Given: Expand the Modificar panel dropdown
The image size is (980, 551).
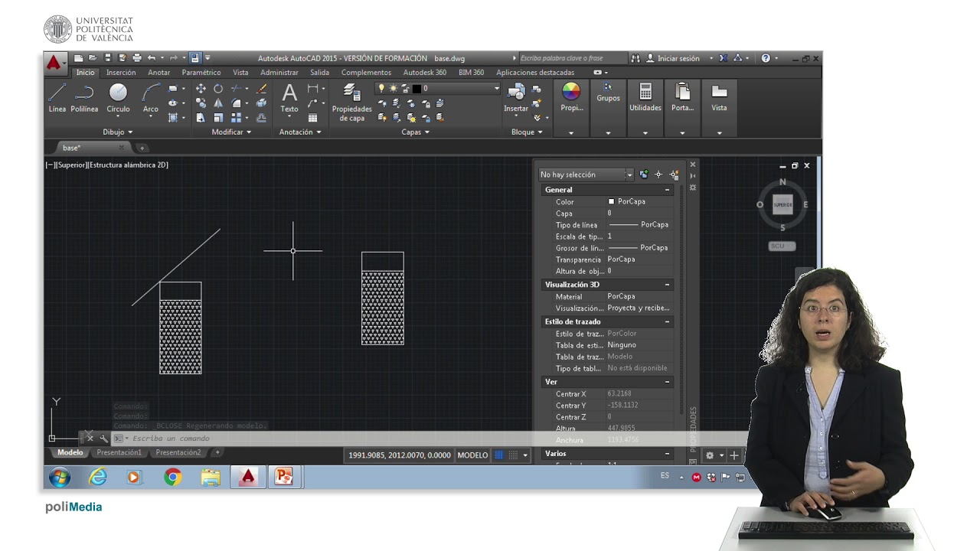Looking at the screenshot, I should [x=231, y=132].
